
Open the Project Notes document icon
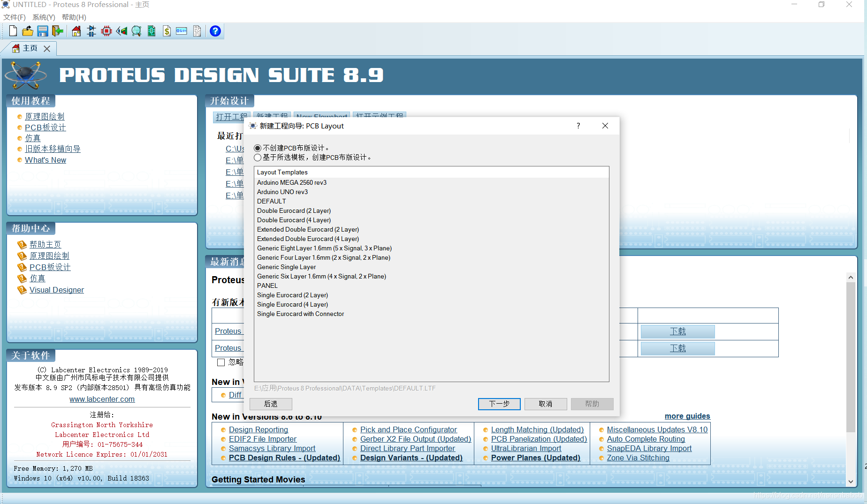[197, 31]
